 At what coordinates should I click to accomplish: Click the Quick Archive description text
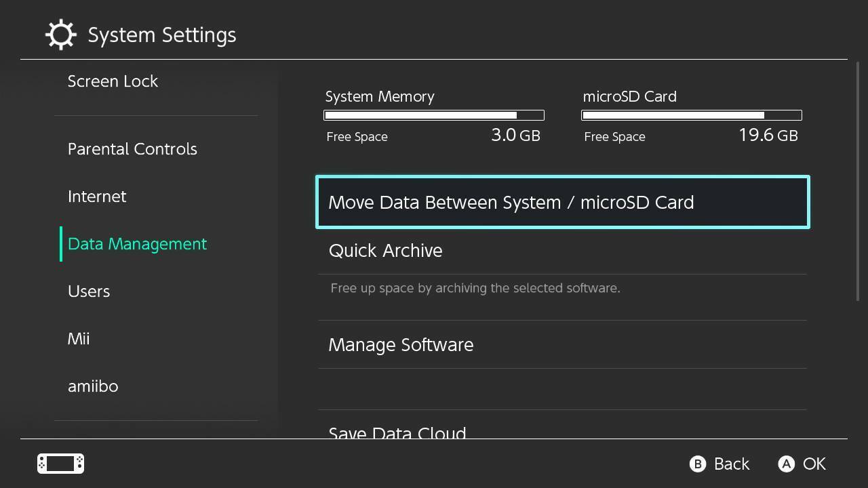pos(475,288)
